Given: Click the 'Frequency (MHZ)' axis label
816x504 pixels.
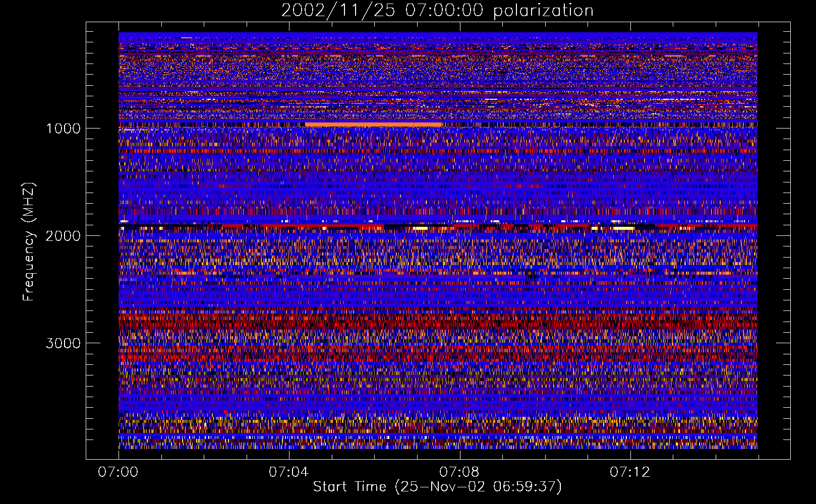Looking at the screenshot, I should coord(29,242).
